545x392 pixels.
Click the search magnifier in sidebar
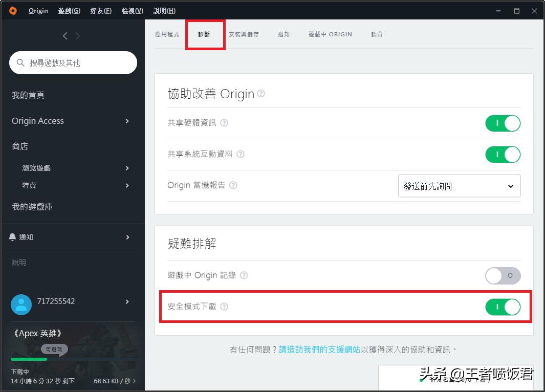click(x=20, y=62)
